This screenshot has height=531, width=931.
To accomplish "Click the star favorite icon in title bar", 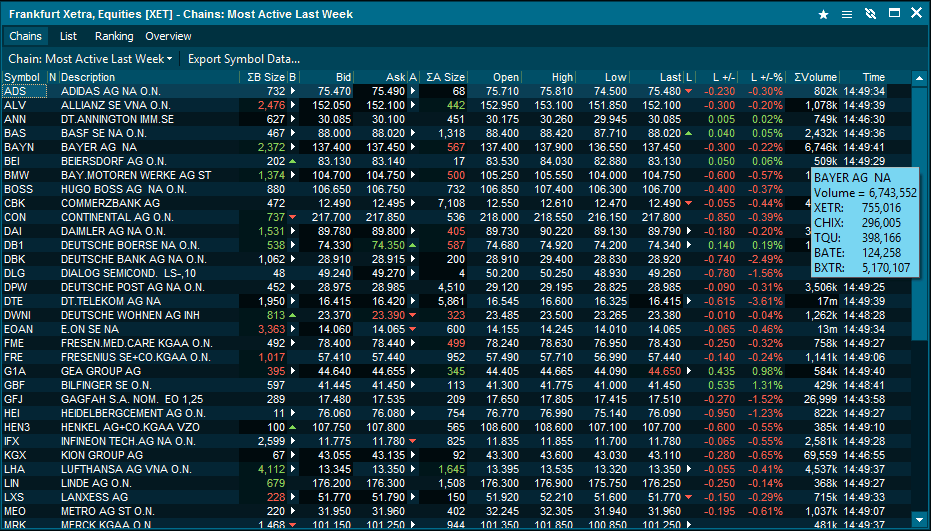I will point(823,14).
